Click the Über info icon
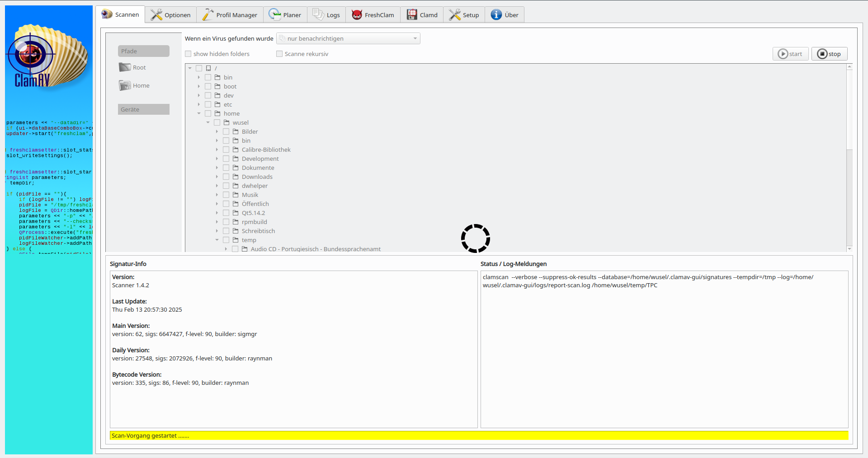 pos(496,15)
